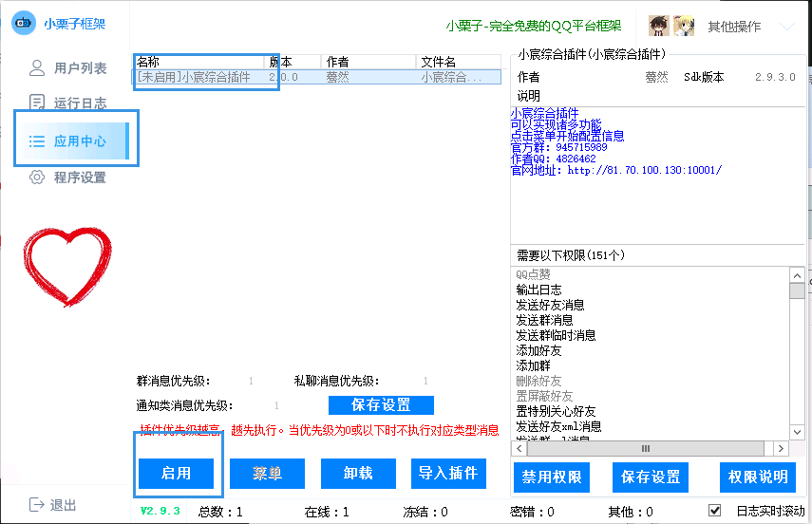
Task: Click the 名称 column header
Action: point(199,62)
